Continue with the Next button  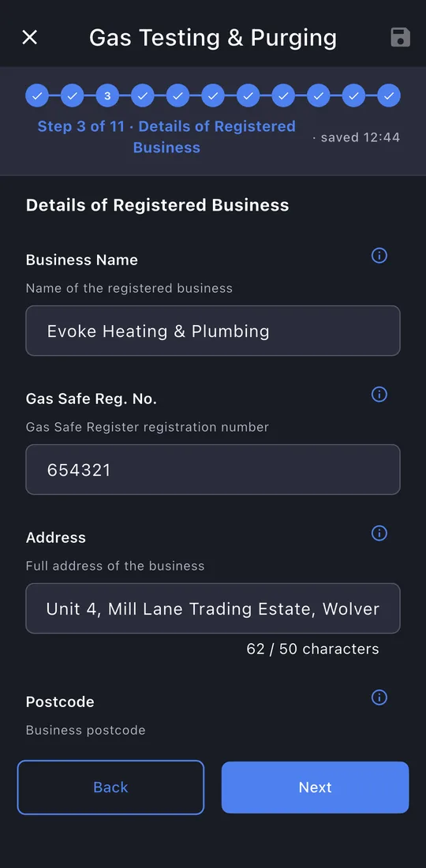[316, 788]
